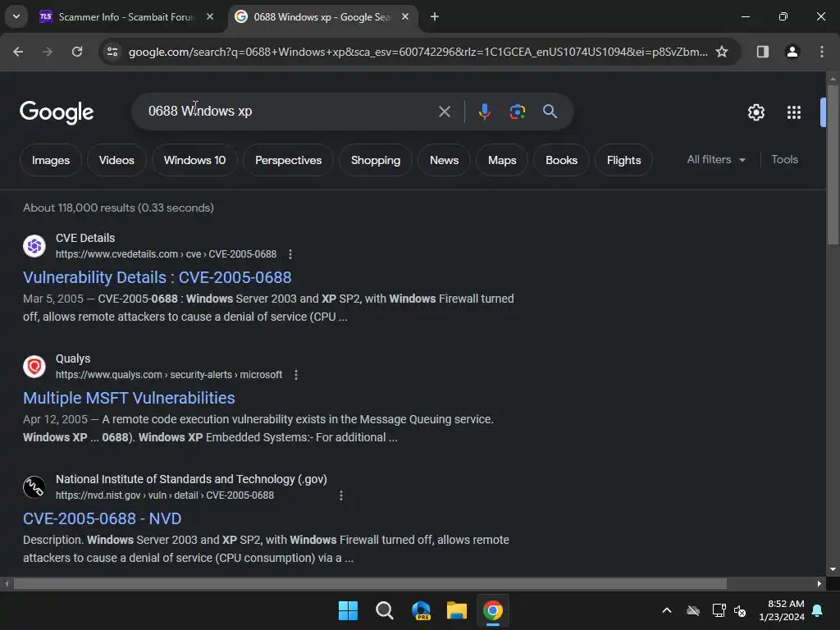Screen dimensions: 840x630
Task: Expand the All filters dropdown
Action: [716, 160]
